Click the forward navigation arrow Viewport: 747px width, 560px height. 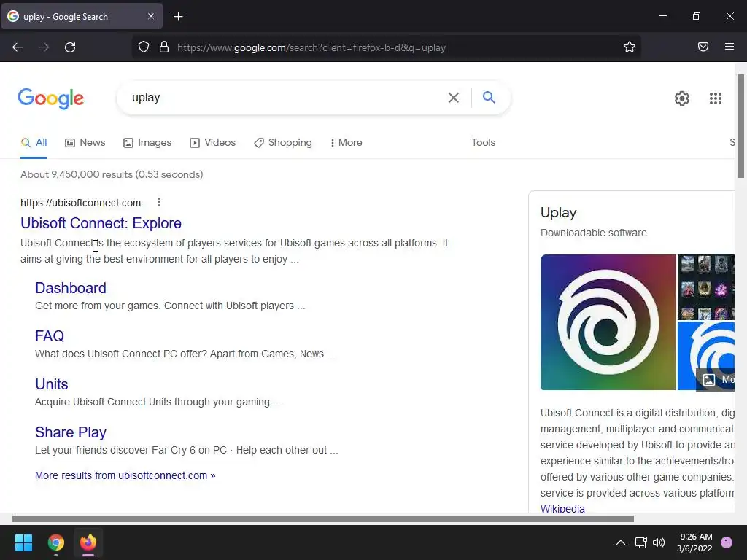point(44,47)
